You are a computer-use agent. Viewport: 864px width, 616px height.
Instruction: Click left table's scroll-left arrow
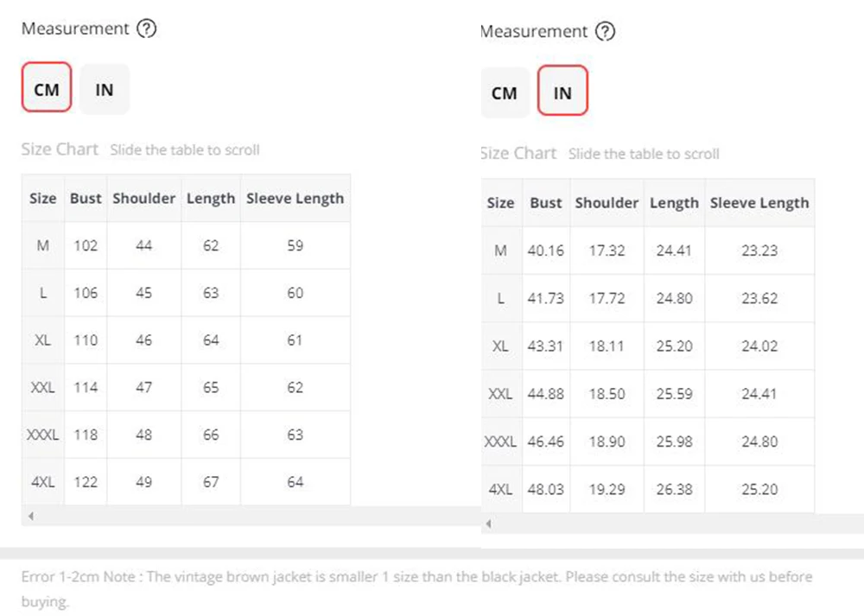point(31,517)
